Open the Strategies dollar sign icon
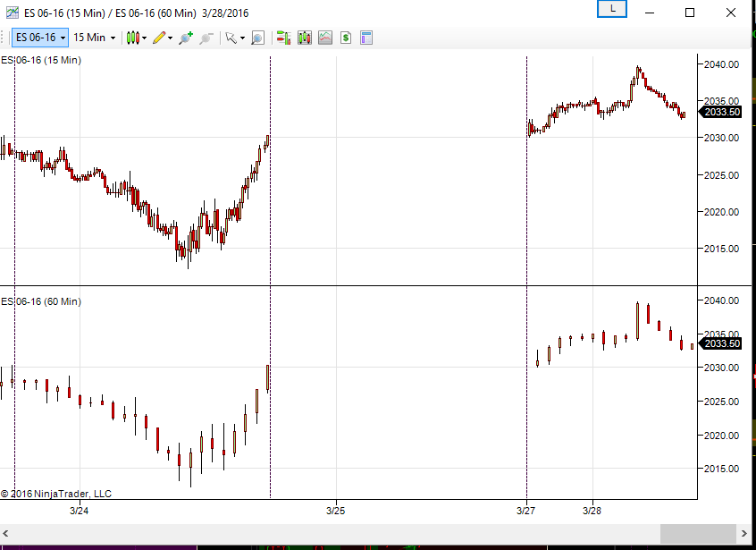The image size is (756, 550). 346,38
